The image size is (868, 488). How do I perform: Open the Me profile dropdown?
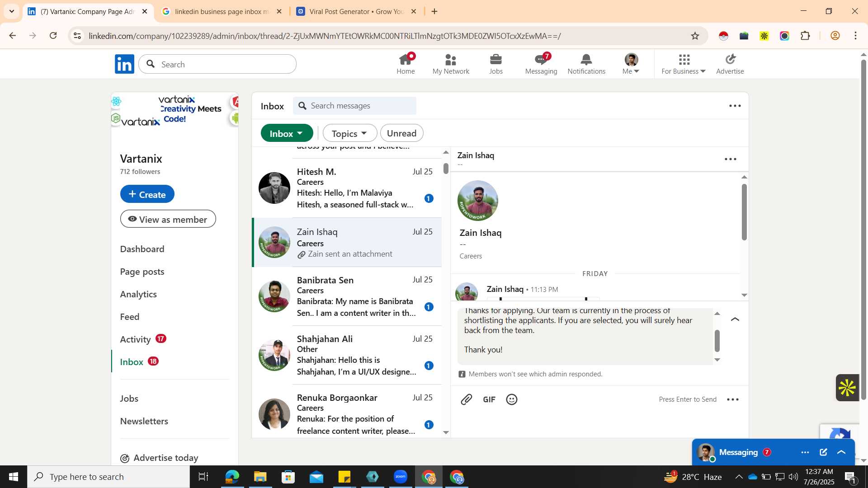tap(631, 64)
